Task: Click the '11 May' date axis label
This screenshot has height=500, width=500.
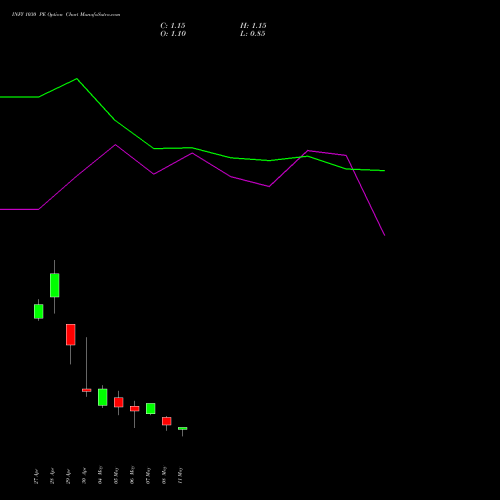Action: pyautogui.click(x=180, y=475)
